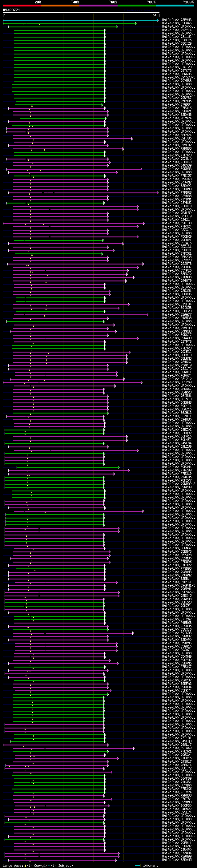The image size is (197, 868).
Task: Select the UniRef100_Q5ZAJ0 label
Action: coord(177,244)
